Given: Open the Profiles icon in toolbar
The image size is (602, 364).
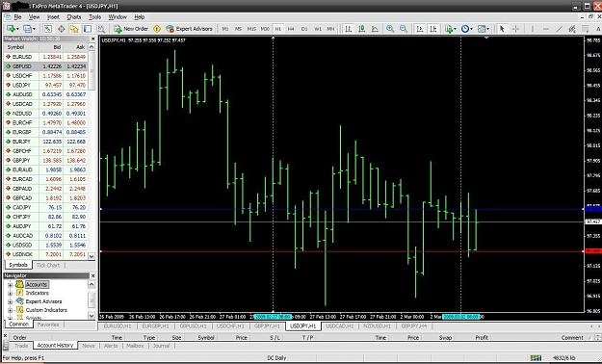Looking at the screenshot, I should pos(27,29).
